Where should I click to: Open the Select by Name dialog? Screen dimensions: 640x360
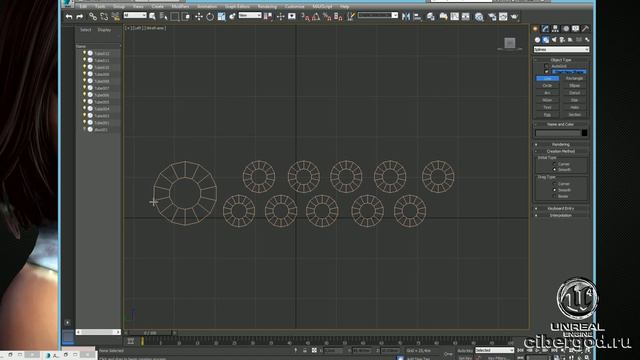click(163, 16)
